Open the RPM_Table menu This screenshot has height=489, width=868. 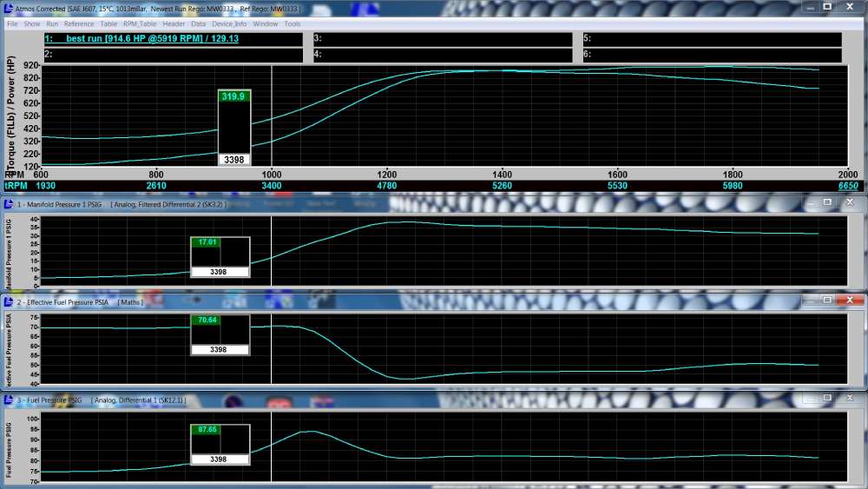click(x=140, y=23)
